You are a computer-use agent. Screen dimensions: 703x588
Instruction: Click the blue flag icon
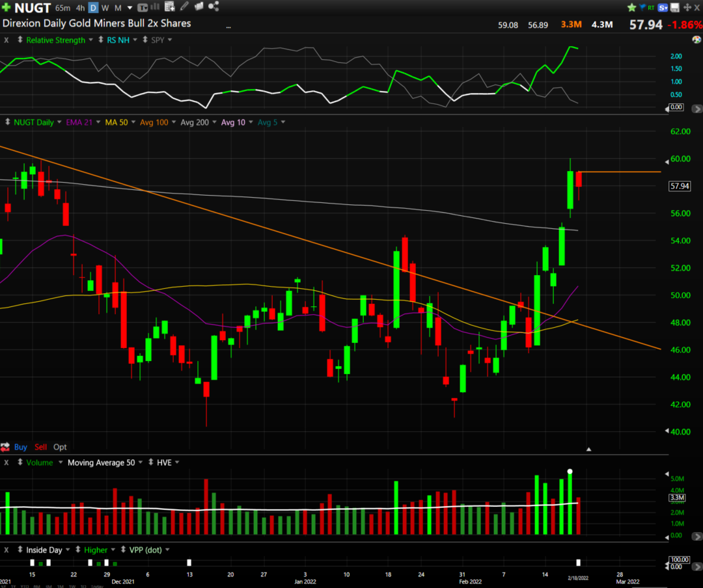point(642,7)
